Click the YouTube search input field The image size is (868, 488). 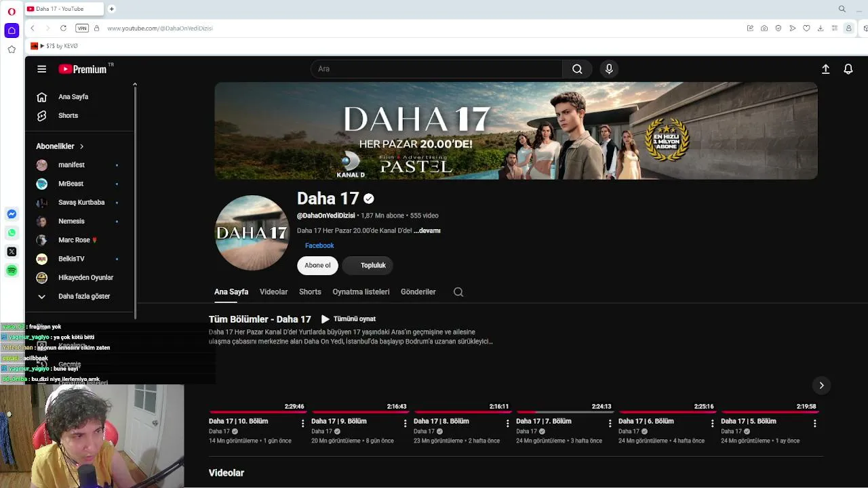point(437,69)
